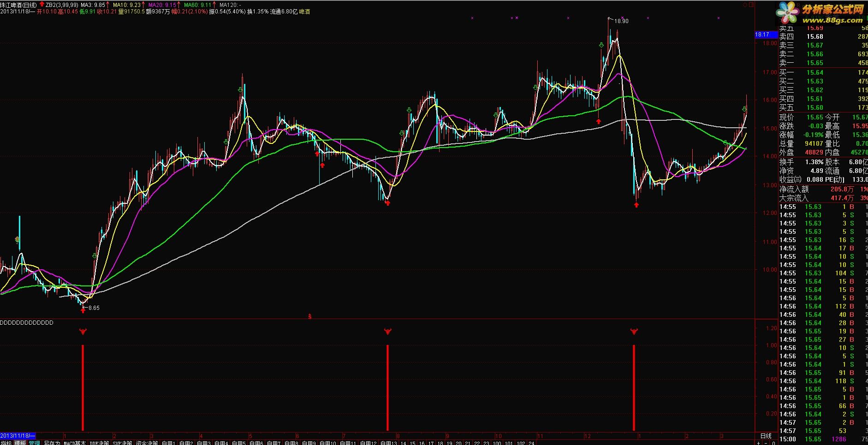Click the red signal bar under rightmost bull
This screenshot has height=445, width=868.
point(634,387)
